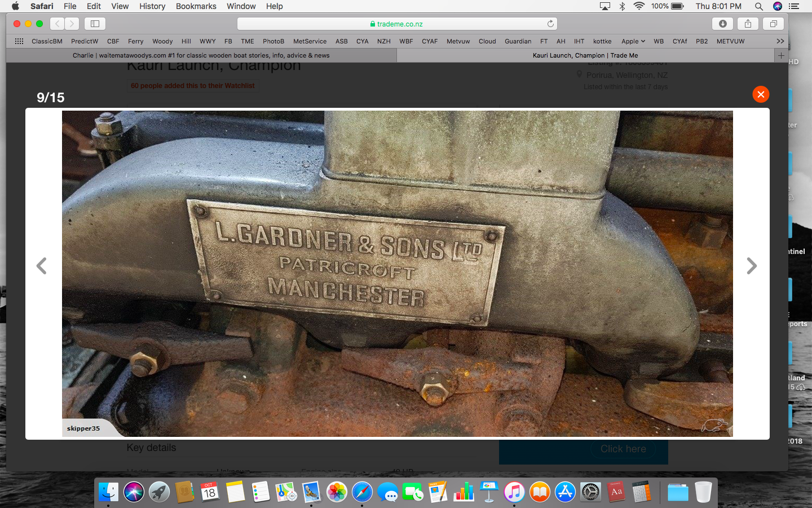Show hidden bookmarks overflow chevron

coord(780,41)
